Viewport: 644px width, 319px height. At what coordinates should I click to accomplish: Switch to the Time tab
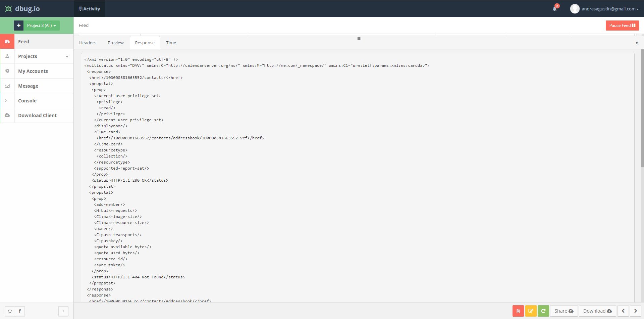pyautogui.click(x=171, y=43)
